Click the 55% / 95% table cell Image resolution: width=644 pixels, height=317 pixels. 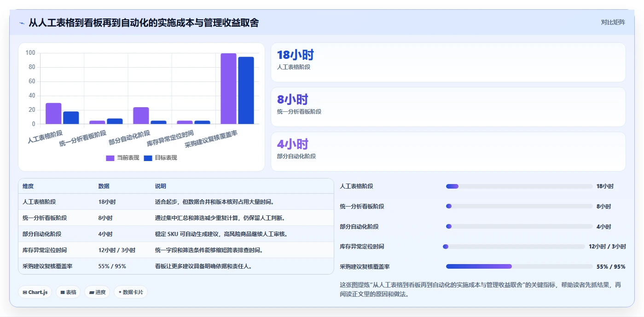coord(112,266)
